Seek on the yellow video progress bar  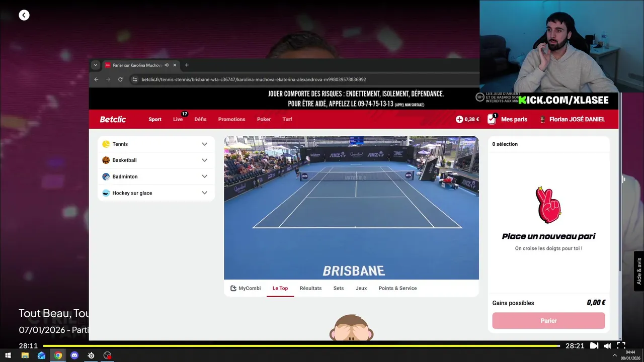click(x=301, y=346)
